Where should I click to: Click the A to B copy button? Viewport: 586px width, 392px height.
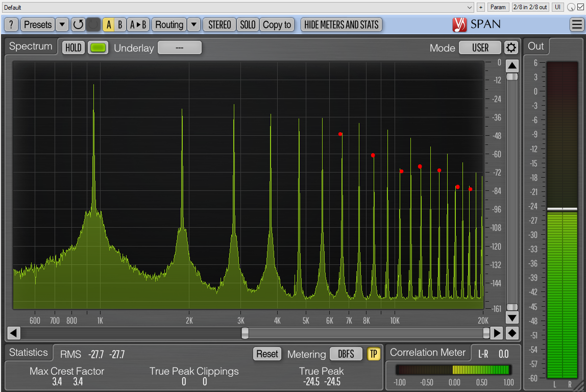tap(138, 24)
